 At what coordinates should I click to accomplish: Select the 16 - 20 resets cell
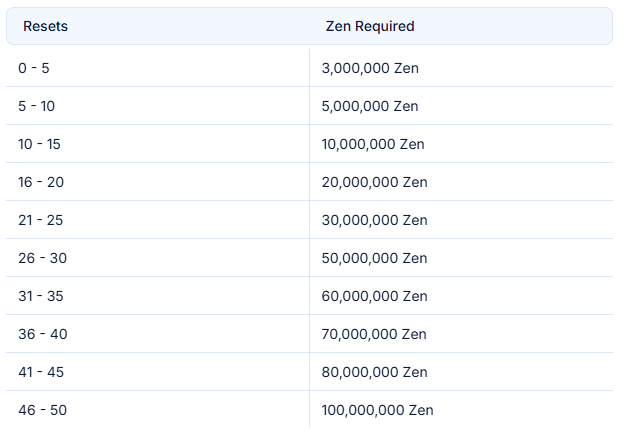(41, 182)
